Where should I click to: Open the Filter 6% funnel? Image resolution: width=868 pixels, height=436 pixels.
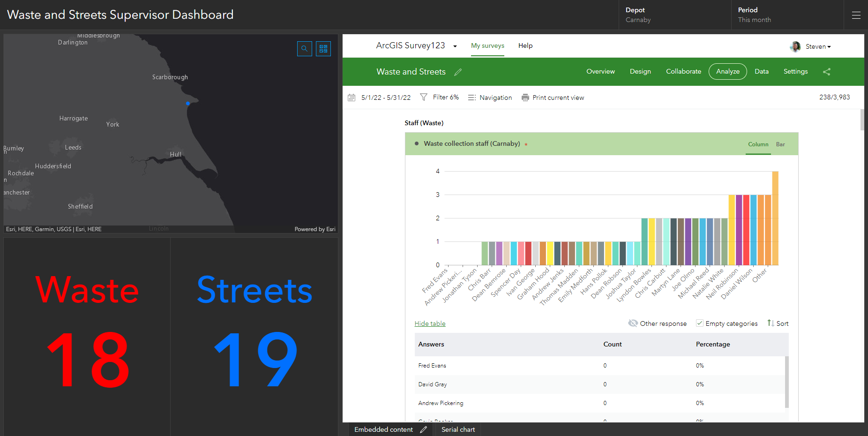[424, 97]
